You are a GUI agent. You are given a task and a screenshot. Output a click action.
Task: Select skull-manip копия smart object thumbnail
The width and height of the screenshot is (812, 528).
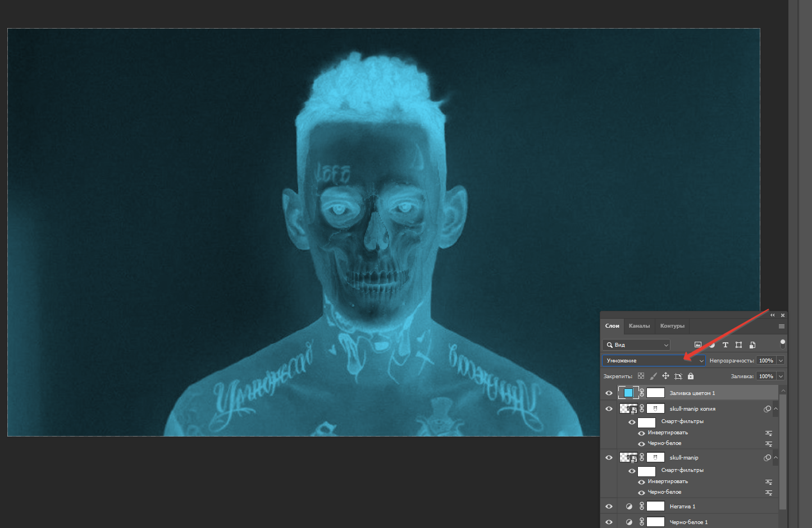(628, 408)
